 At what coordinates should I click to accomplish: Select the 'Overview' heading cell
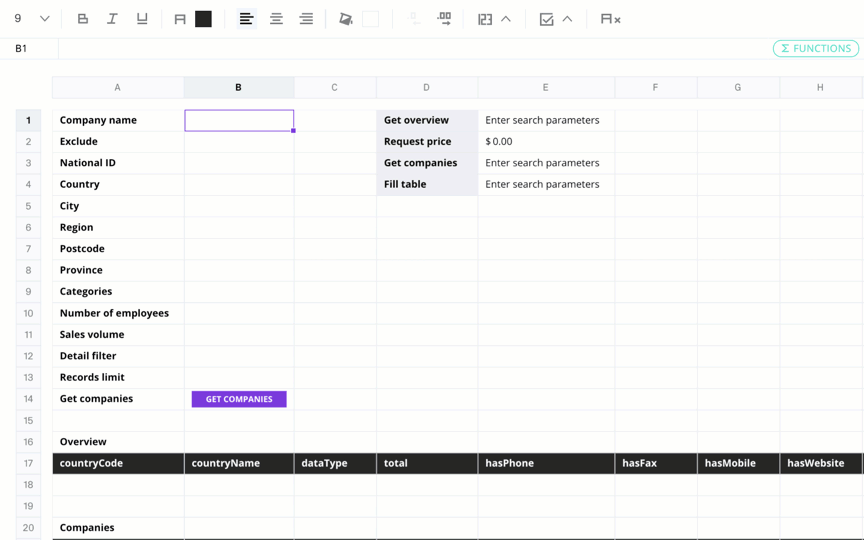[118, 442]
